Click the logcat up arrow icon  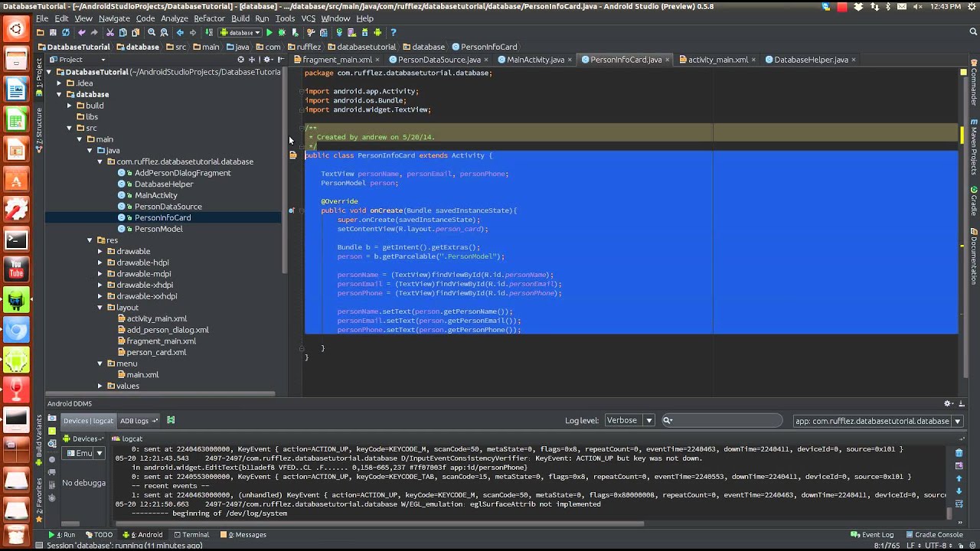tap(959, 478)
